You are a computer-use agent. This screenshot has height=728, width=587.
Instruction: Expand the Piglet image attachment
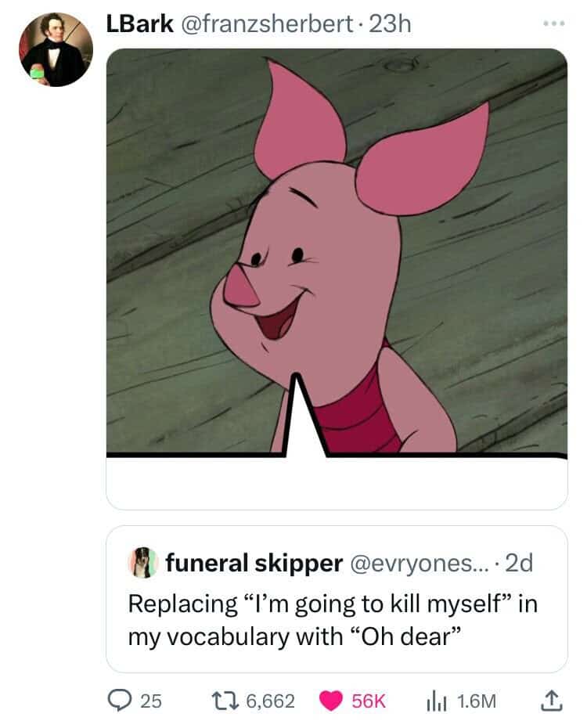point(337,279)
